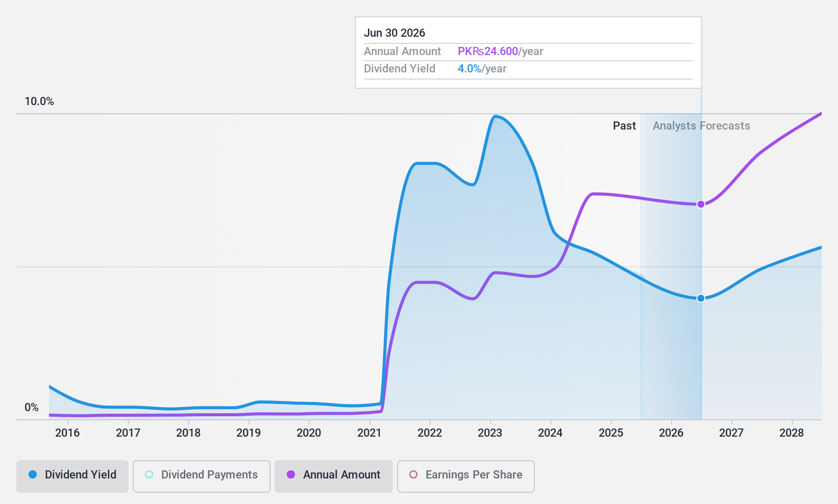Select the 2023 axis label
838x504 pixels.
[x=490, y=433]
